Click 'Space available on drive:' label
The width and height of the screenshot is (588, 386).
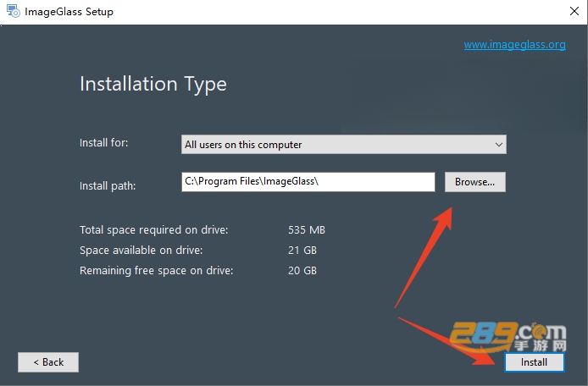[141, 250]
